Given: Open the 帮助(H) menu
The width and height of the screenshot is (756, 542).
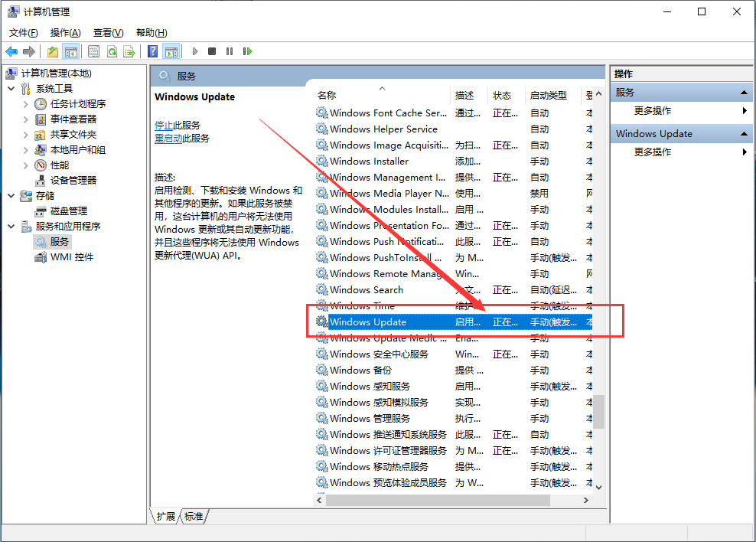Looking at the screenshot, I should 152,33.
